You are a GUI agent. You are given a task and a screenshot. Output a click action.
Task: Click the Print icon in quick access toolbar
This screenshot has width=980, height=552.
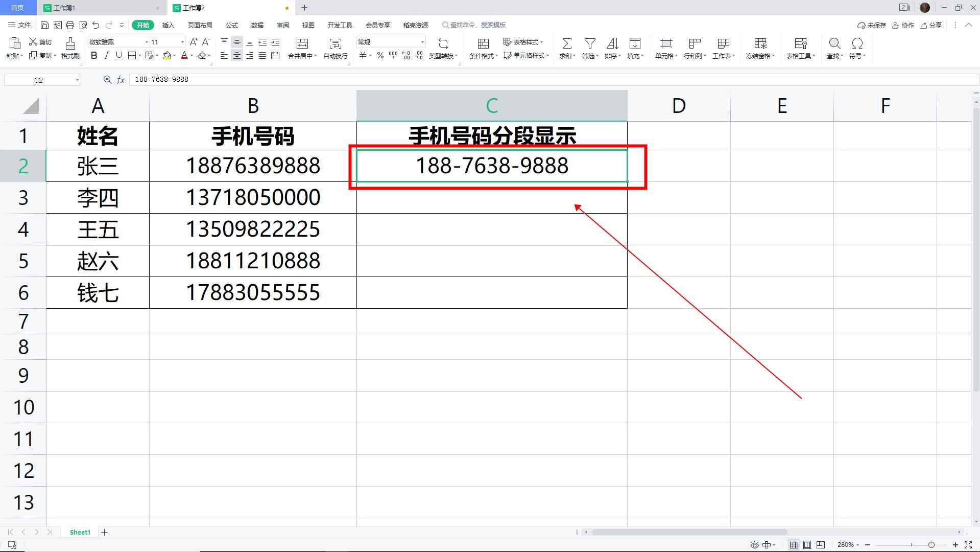(x=70, y=25)
